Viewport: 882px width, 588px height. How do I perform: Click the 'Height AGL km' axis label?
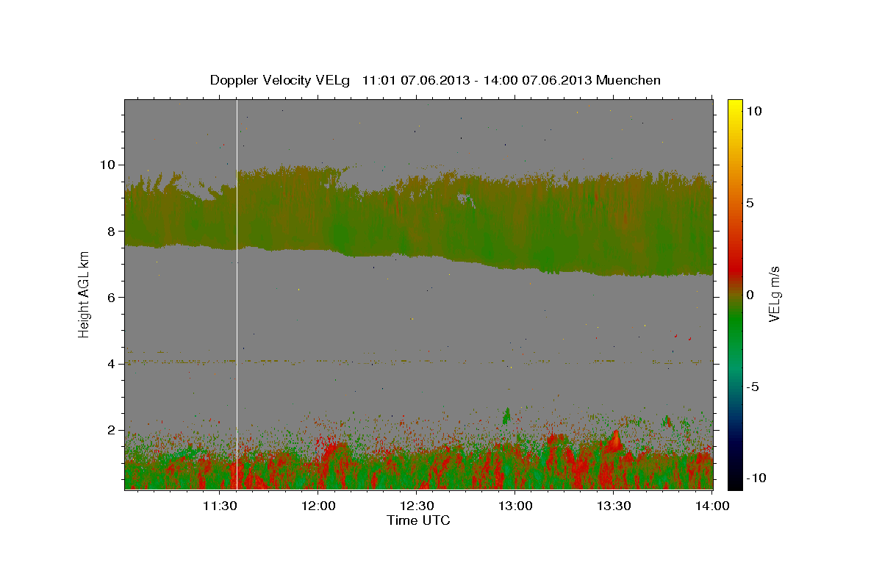[84, 294]
